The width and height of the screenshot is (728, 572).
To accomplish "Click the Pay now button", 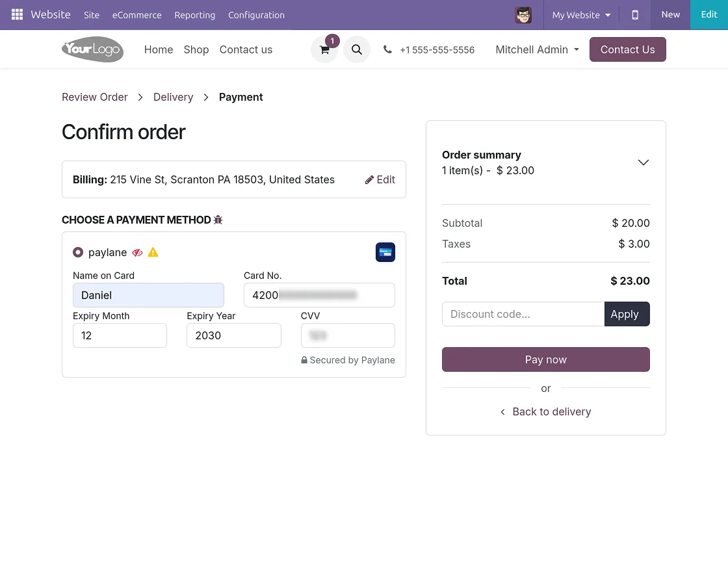I will pyautogui.click(x=545, y=359).
